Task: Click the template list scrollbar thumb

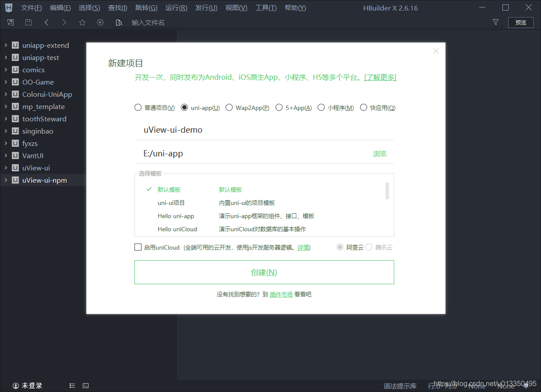Action: point(387,191)
